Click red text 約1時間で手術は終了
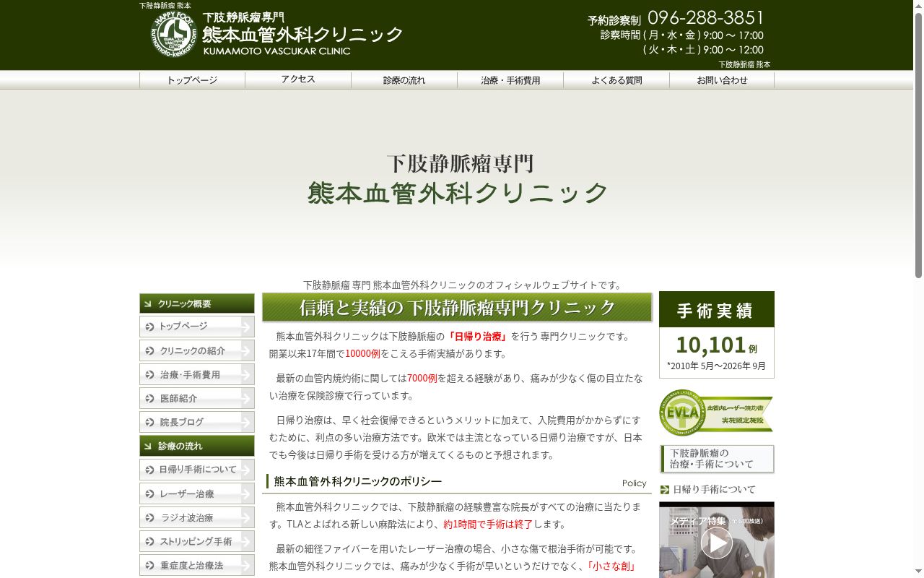 pos(488,525)
